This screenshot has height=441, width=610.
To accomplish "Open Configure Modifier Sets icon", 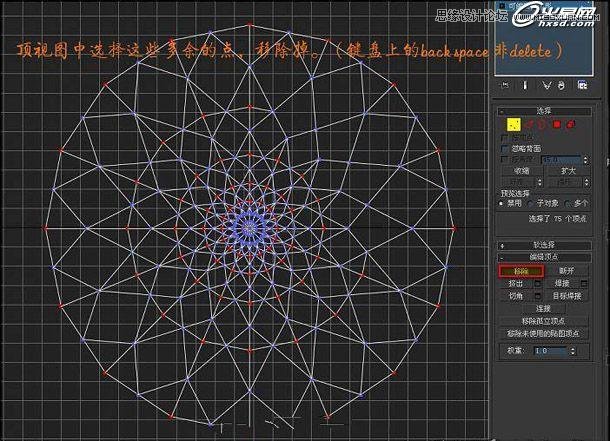I will (582, 85).
